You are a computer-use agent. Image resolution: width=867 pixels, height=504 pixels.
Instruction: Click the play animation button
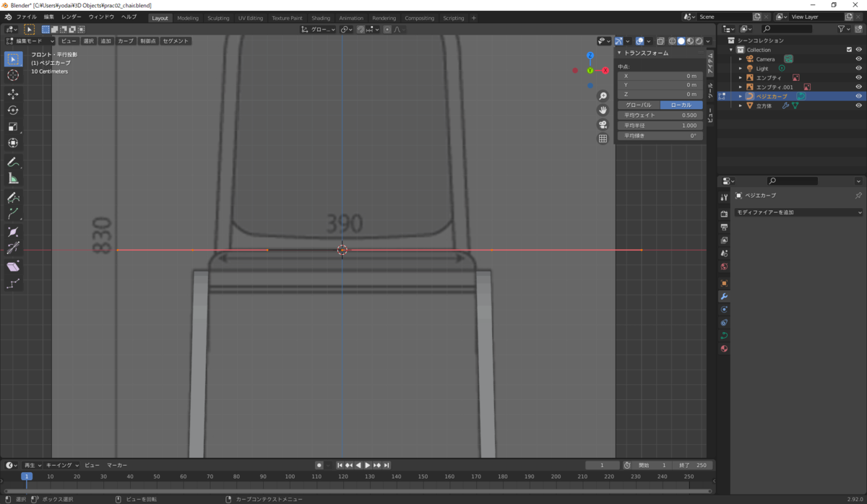pyautogui.click(x=368, y=465)
